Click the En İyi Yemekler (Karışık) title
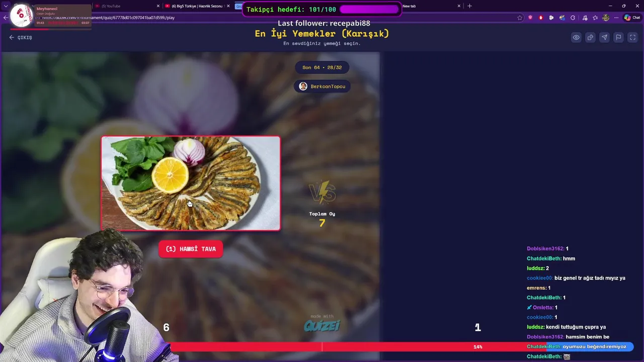 322,34
